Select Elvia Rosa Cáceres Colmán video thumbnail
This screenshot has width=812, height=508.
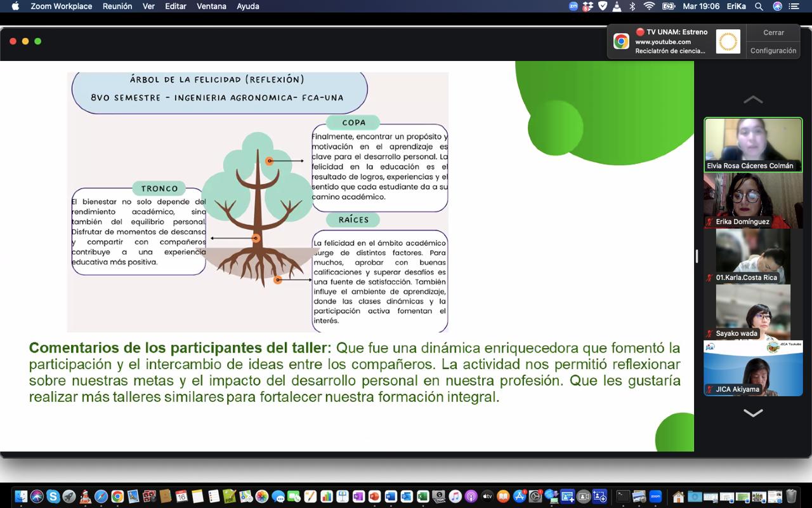(752, 144)
